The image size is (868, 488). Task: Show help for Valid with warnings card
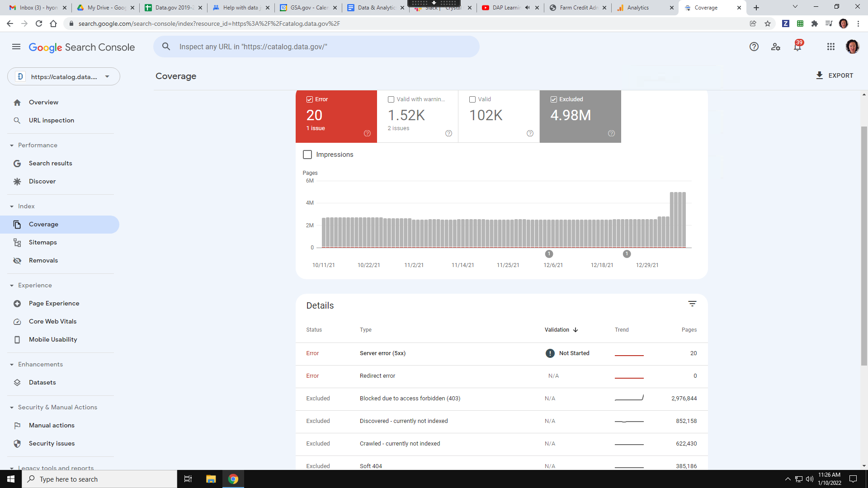pos(448,133)
